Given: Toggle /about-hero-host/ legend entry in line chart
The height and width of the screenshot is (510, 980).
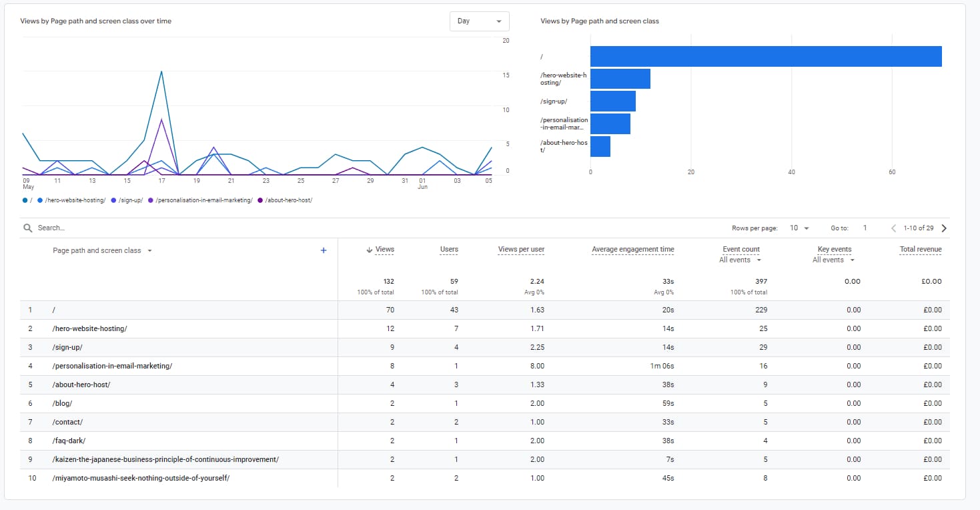Looking at the screenshot, I should [x=285, y=200].
